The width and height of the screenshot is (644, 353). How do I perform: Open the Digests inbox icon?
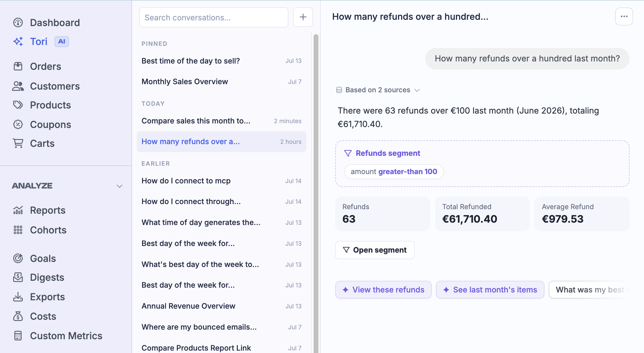tap(18, 277)
